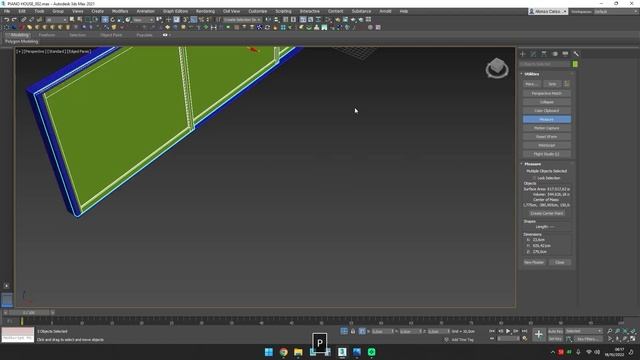The height and width of the screenshot is (360, 640).
Task: Toggle Auto Key mode
Action: (556, 331)
